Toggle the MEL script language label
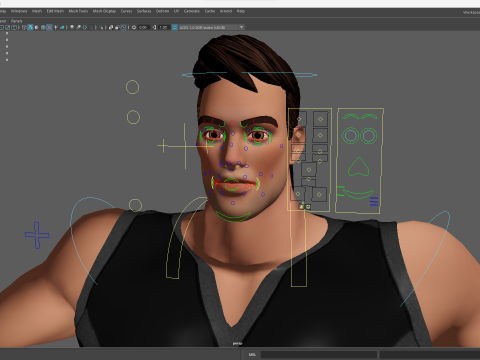The width and height of the screenshot is (480, 360). [252, 355]
